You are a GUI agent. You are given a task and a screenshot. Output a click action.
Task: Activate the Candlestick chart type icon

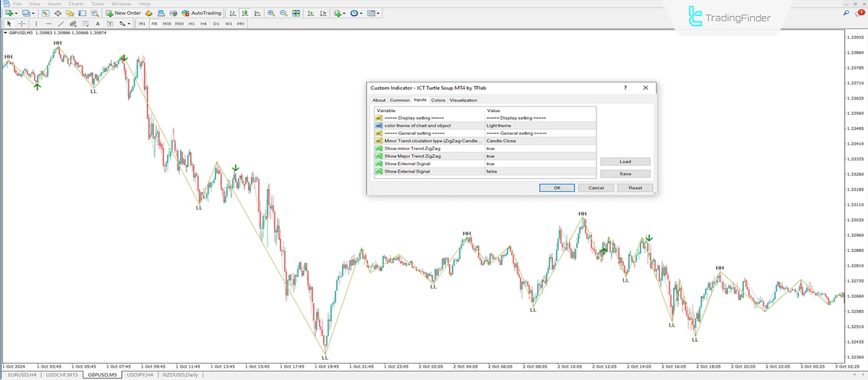245,13
